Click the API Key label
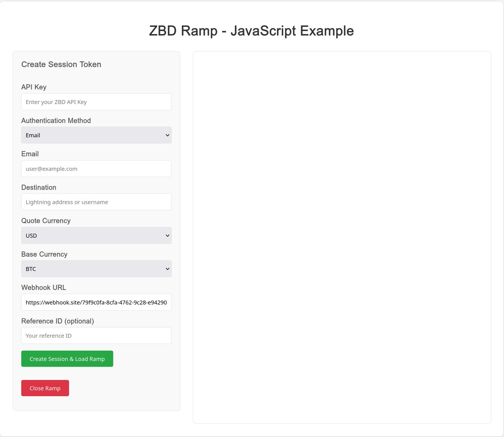Image resolution: width=504 pixels, height=437 pixels. [x=34, y=87]
